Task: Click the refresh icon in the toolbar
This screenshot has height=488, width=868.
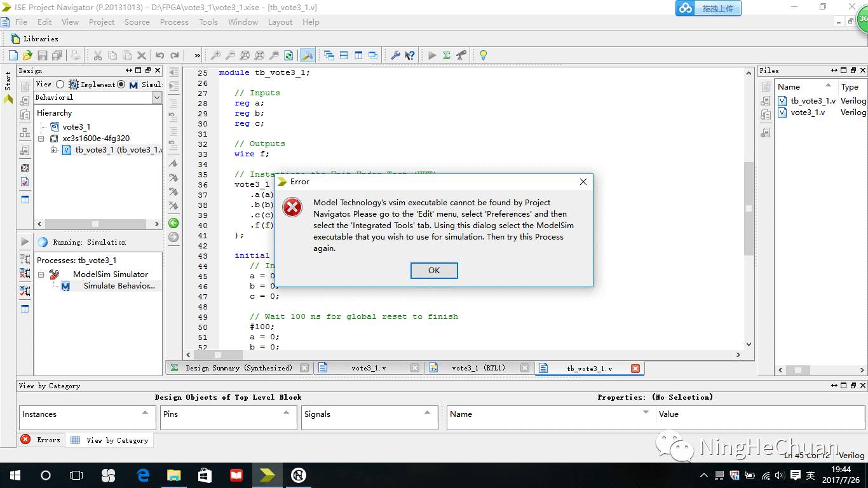Action: pos(288,56)
